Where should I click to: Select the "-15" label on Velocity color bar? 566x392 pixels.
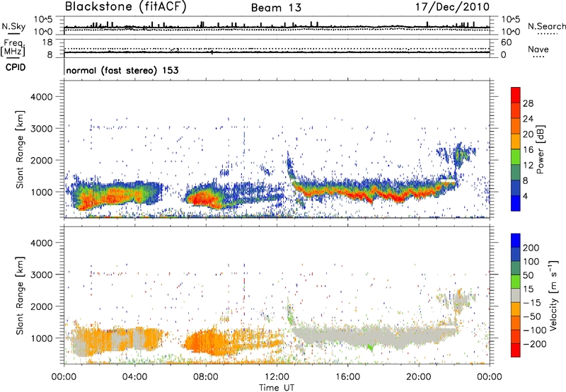pyautogui.click(x=532, y=303)
